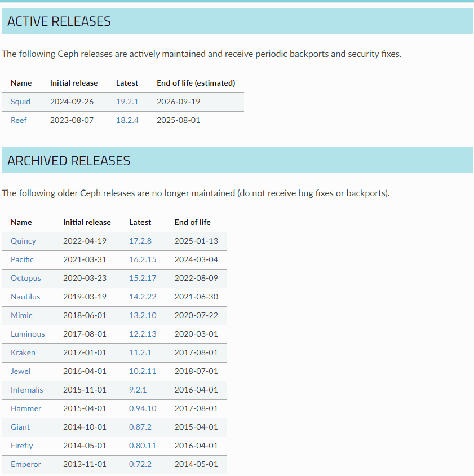The image size is (474, 476).
Task: View the 14.2.22 release notes
Action: (143, 297)
